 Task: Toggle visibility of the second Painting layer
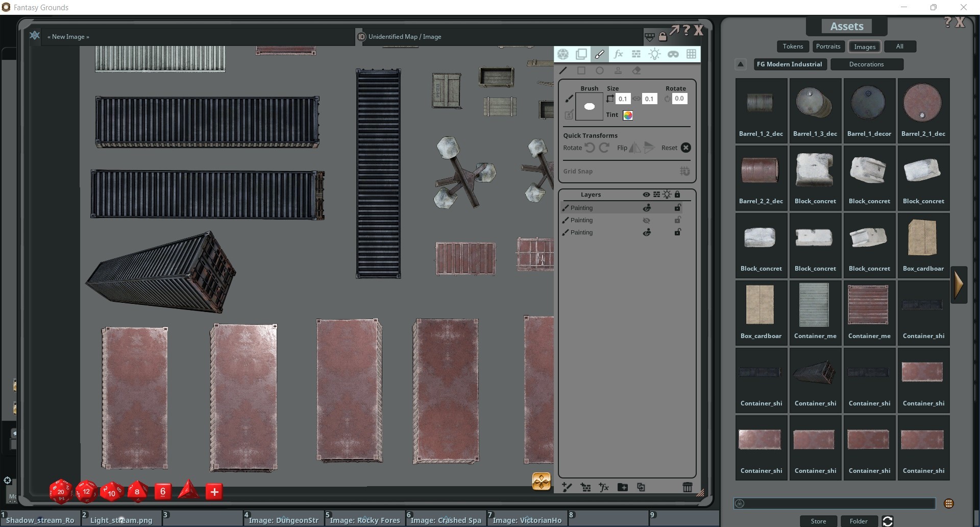646,220
